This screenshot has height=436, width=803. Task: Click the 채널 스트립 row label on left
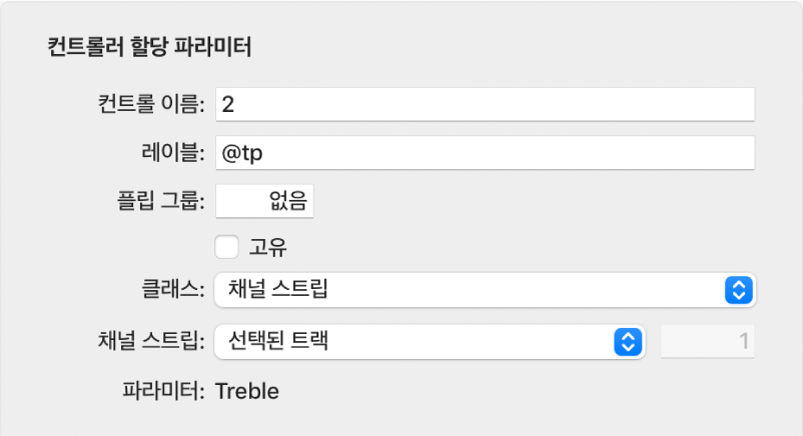151,342
